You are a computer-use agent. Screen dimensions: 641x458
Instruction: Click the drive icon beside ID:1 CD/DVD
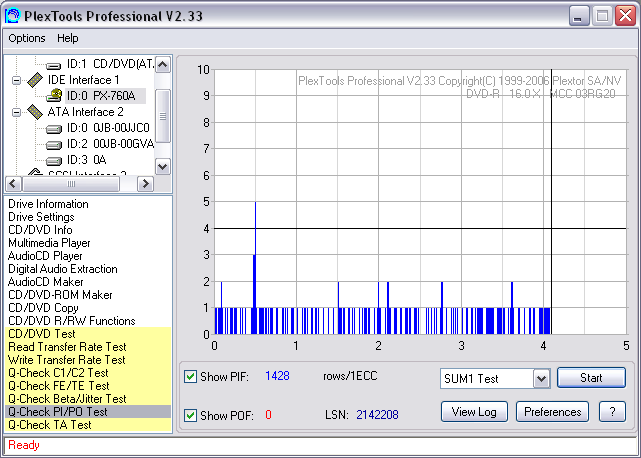(x=53, y=65)
